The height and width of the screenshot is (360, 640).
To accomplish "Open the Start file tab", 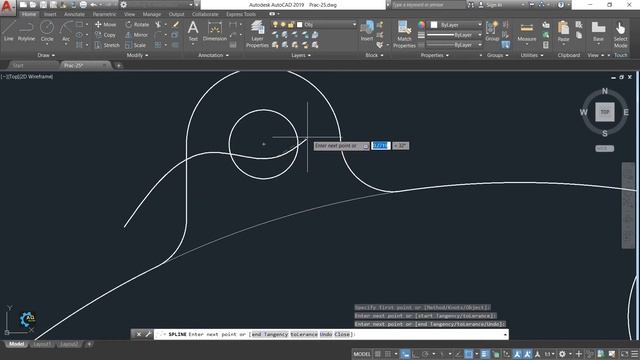I will pos(18,65).
